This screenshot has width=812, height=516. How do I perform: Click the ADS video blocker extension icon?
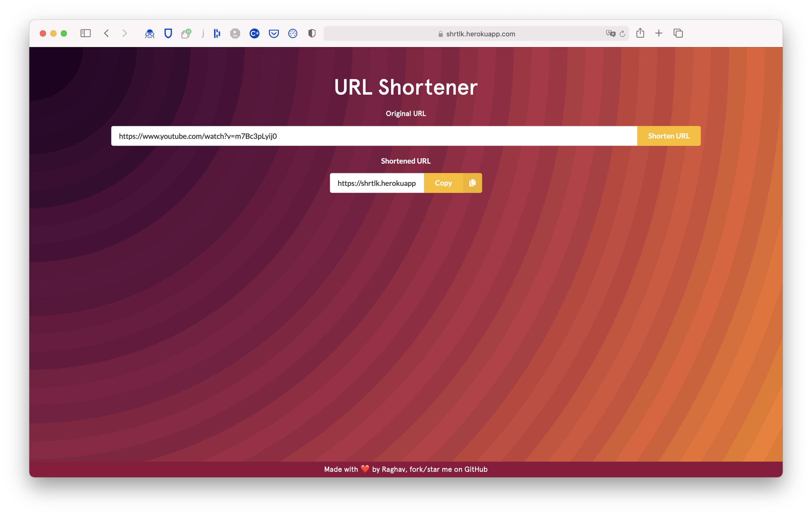[235, 33]
